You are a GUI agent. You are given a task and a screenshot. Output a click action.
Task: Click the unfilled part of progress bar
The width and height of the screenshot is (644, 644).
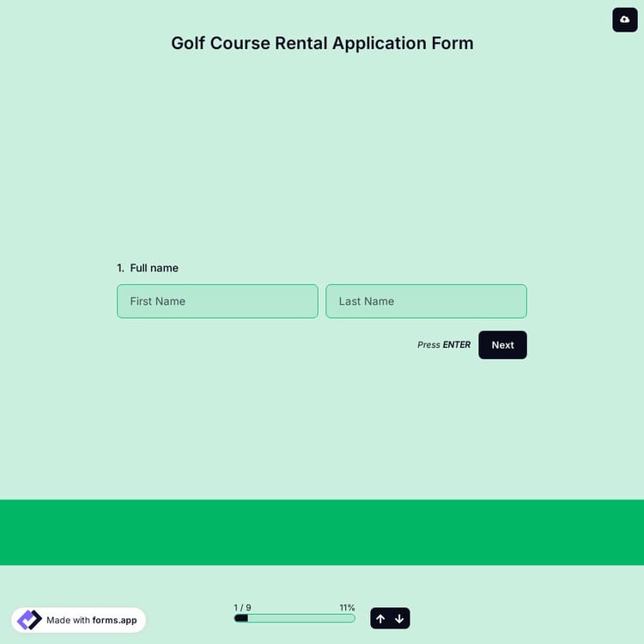pyautogui.click(x=301, y=618)
